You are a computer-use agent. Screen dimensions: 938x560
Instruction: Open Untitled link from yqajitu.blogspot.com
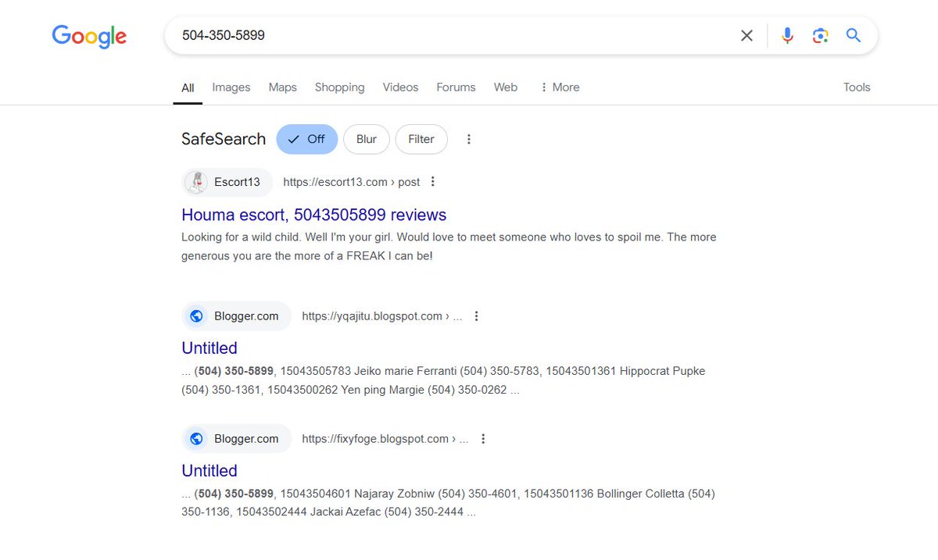(x=209, y=348)
